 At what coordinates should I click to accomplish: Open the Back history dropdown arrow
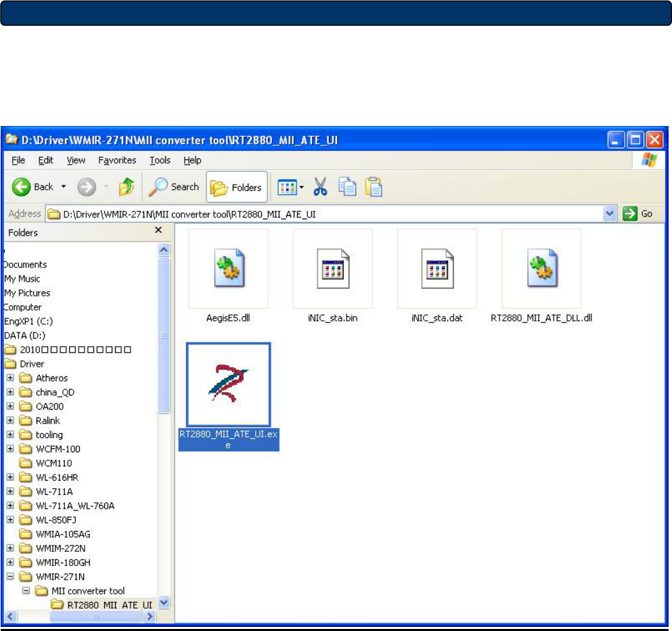64,187
